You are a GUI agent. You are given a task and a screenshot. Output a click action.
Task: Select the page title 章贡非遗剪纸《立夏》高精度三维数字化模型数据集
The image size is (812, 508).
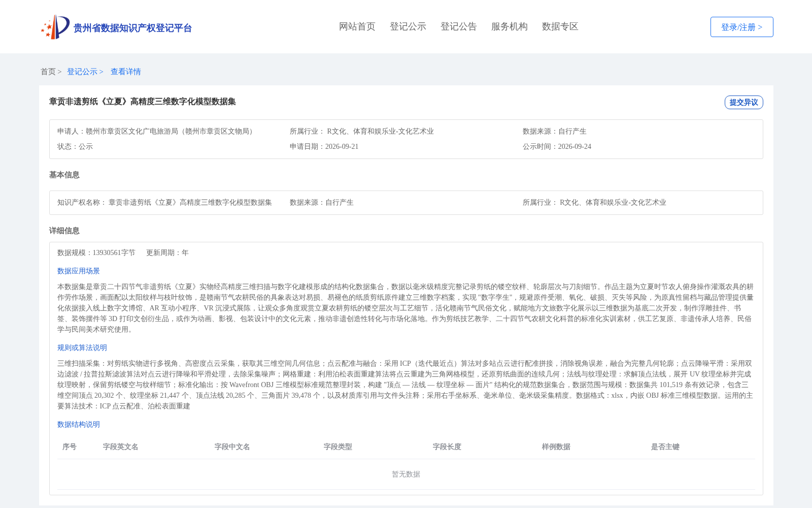(x=143, y=102)
